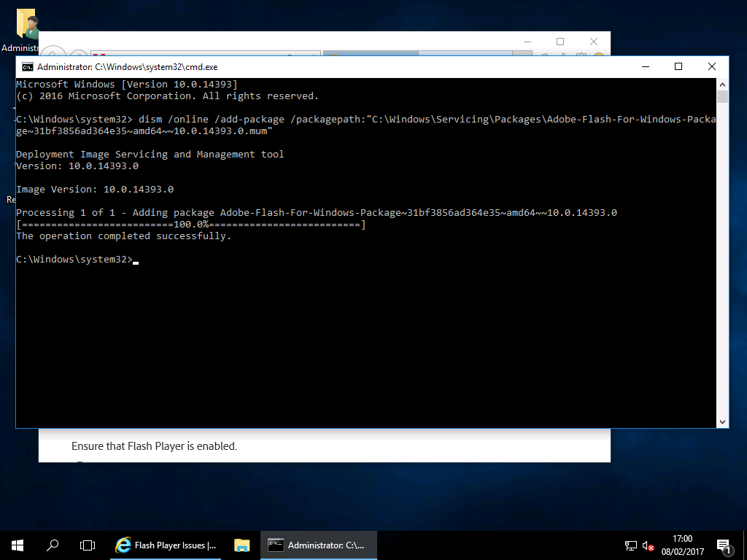
Task: Open the Windows Start menu
Action: click(x=18, y=545)
